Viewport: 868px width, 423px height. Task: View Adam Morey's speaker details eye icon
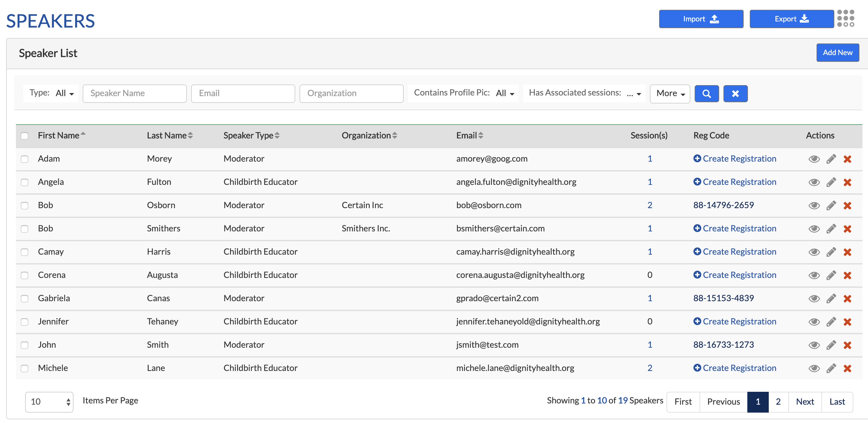[814, 159]
